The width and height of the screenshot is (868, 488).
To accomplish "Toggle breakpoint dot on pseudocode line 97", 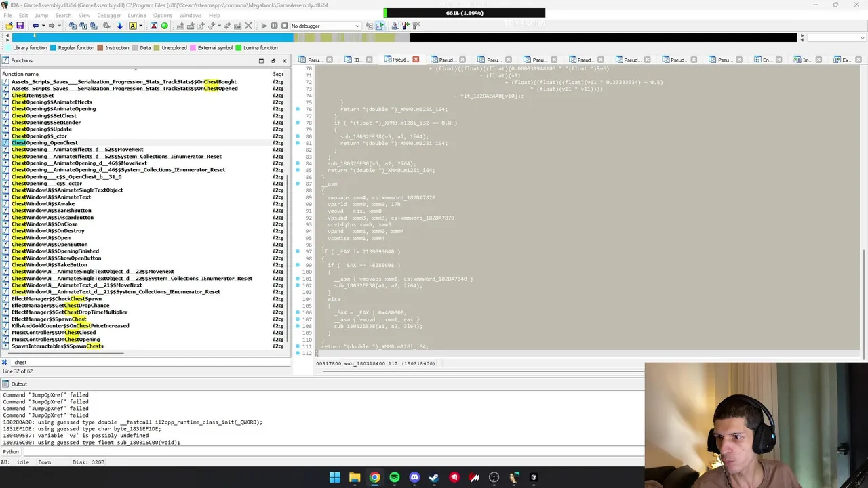I will pyautogui.click(x=298, y=251).
